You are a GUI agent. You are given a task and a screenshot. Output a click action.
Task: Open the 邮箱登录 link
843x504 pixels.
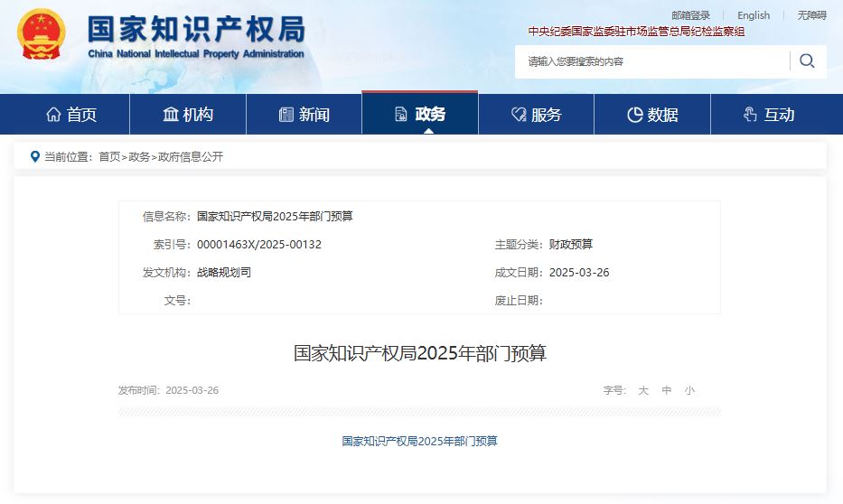tap(691, 15)
